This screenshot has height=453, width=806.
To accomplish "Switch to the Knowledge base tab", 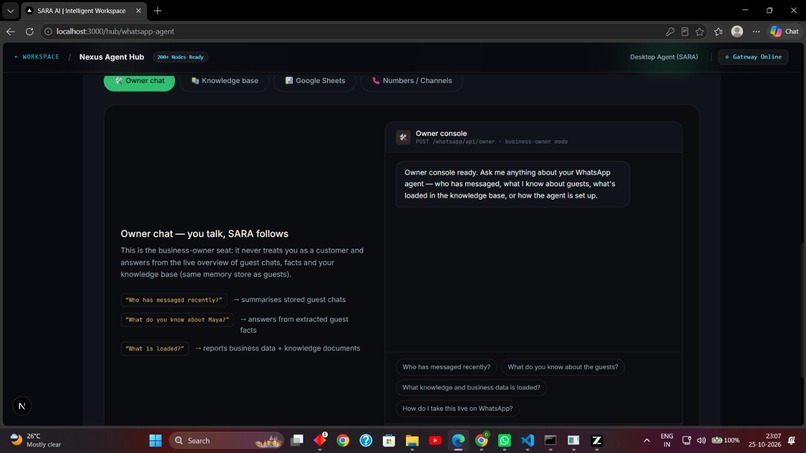I will tap(225, 81).
